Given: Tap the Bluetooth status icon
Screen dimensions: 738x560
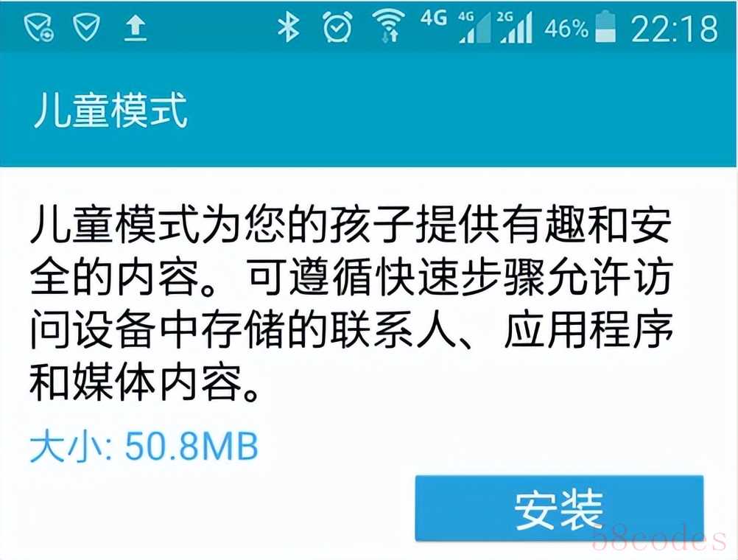Looking at the screenshot, I should tap(288, 27).
